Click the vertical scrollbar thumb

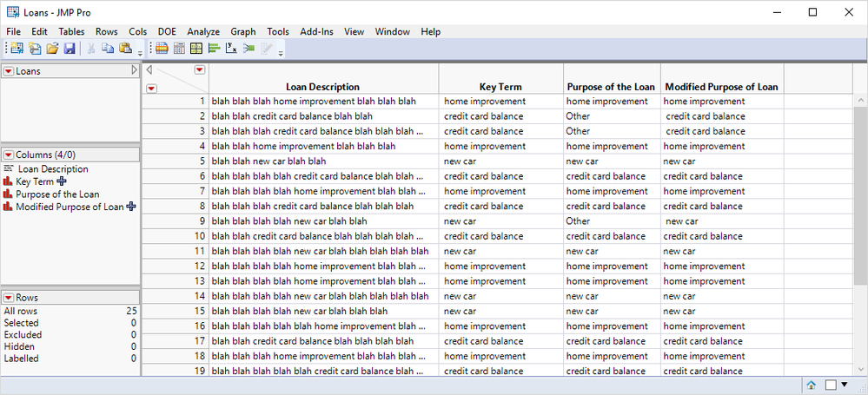(861, 196)
